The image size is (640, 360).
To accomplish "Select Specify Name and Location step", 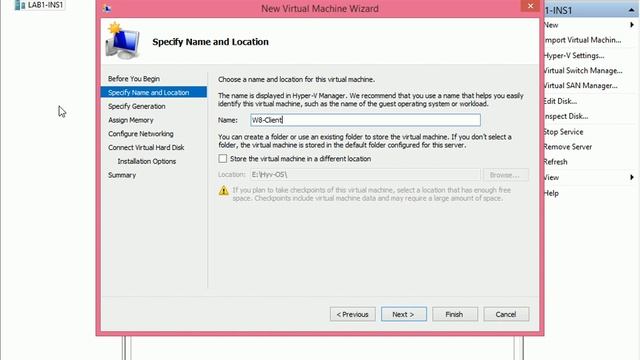I will 153,92.
